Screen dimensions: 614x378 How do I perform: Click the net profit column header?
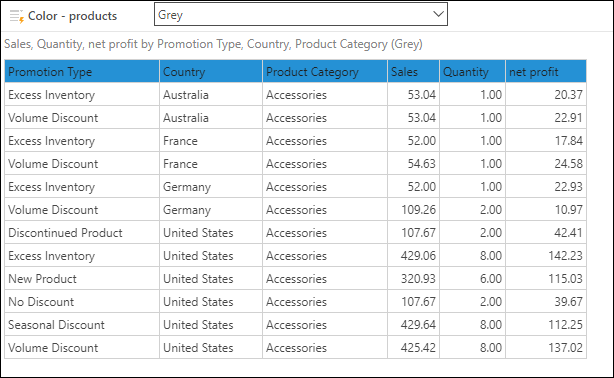[546, 72]
